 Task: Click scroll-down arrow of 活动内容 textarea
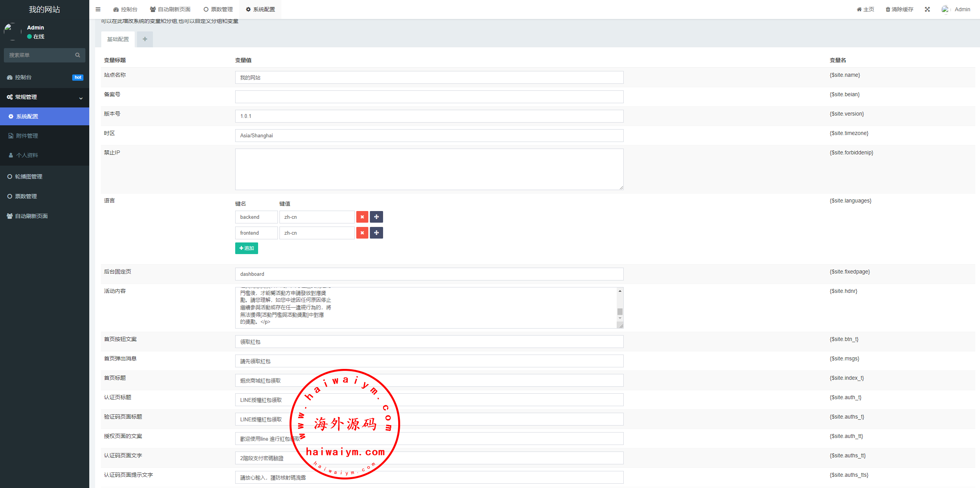[x=620, y=318]
